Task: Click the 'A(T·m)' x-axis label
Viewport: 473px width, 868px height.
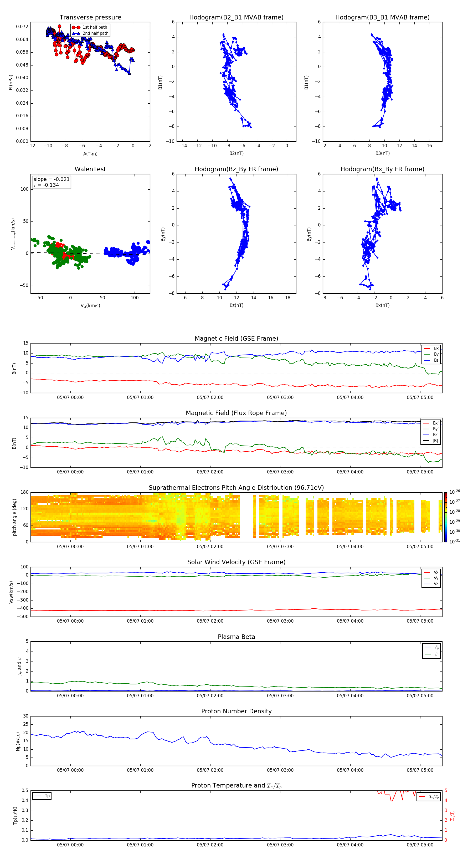Action: point(90,154)
